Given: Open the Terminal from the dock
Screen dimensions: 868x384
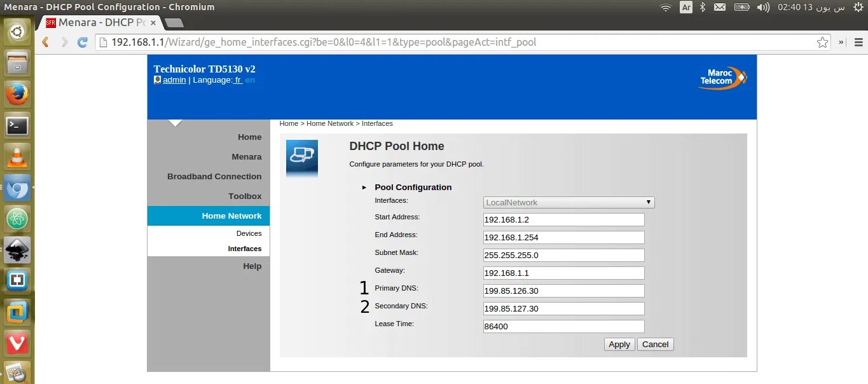Looking at the screenshot, I should [17, 125].
